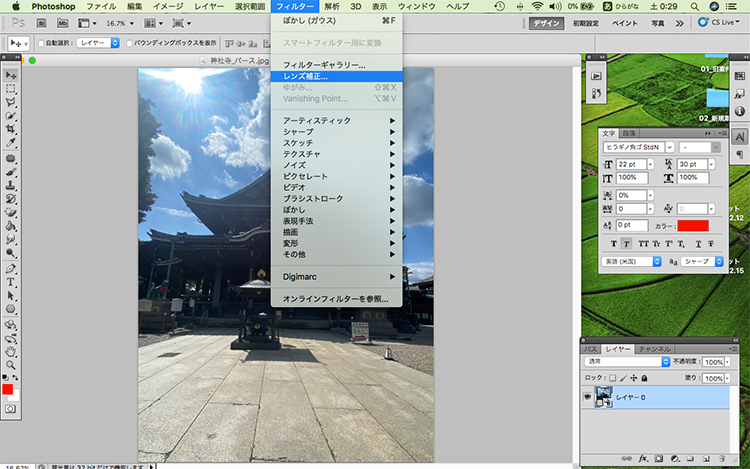This screenshot has height=469, width=750.
Task: Toggle バウンディングボックスを表示 checkbox
Action: (x=129, y=43)
